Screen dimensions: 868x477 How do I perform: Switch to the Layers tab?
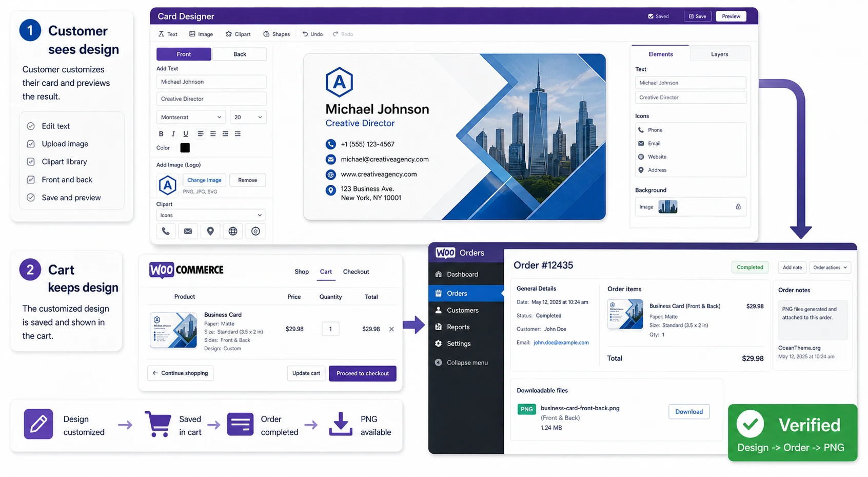coord(719,54)
